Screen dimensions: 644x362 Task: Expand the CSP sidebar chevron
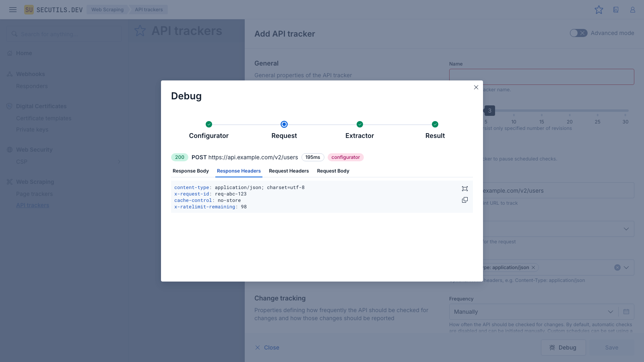tap(119, 162)
